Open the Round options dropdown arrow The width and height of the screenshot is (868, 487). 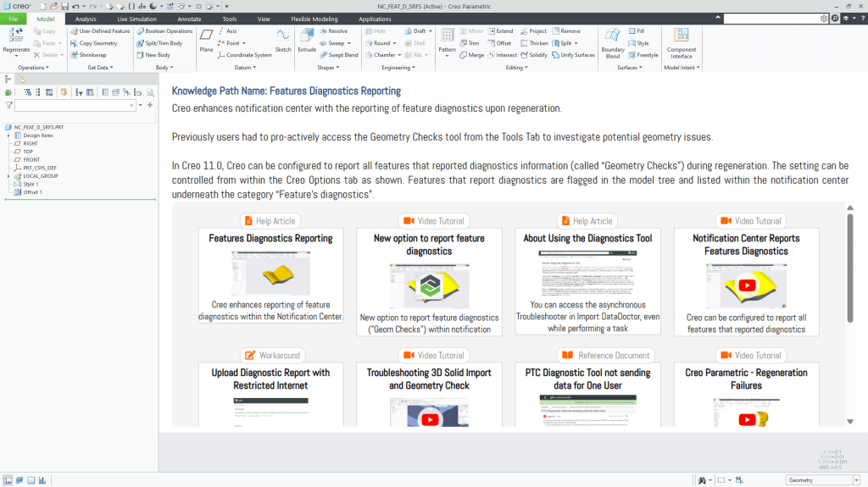click(398, 43)
